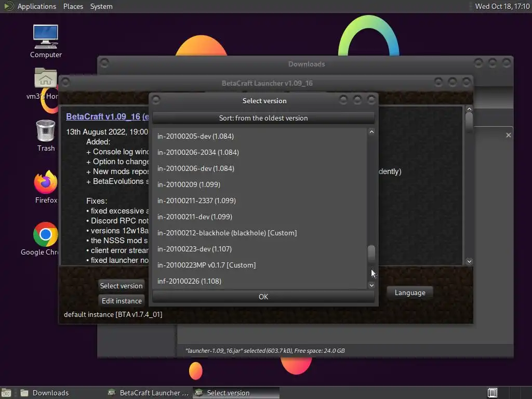The width and height of the screenshot is (532, 399).
Task: Click the Downloads status bar file info text
Action: (265, 351)
